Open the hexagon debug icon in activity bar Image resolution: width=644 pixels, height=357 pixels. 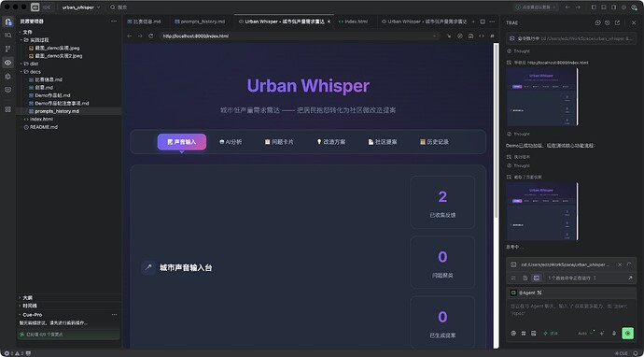pos(7,76)
